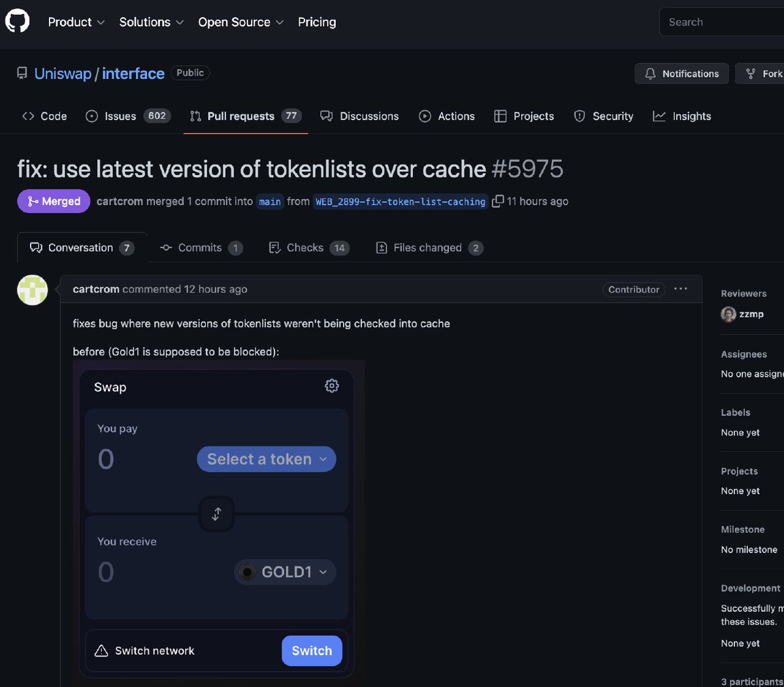Copy the head branch name icon
The width and height of the screenshot is (784, 687).
(497, 201)
